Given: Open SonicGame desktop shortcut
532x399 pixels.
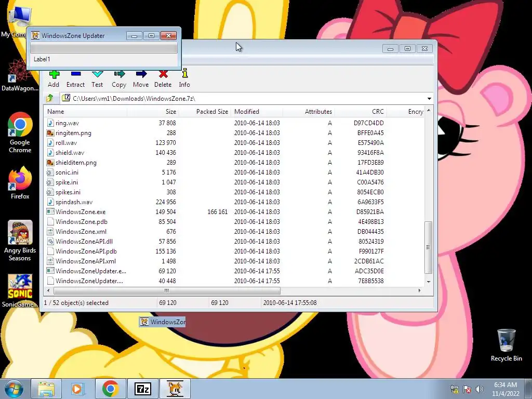Looking at the screenshot, I should [x=20, y=291].
